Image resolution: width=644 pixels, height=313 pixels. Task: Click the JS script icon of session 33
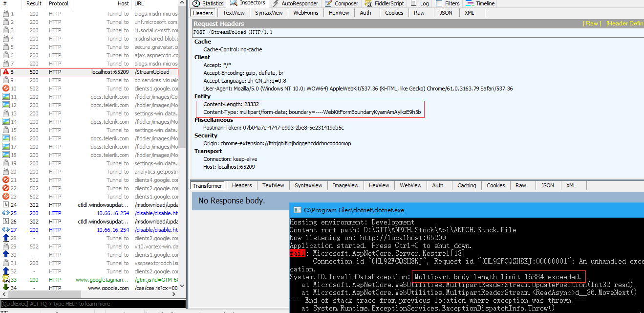[x=6, y=280]
